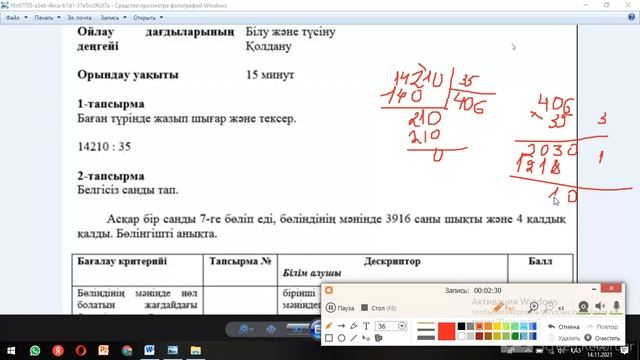Select the thick line thickness
Screen dimensions: 640x360
click(426, 337)
